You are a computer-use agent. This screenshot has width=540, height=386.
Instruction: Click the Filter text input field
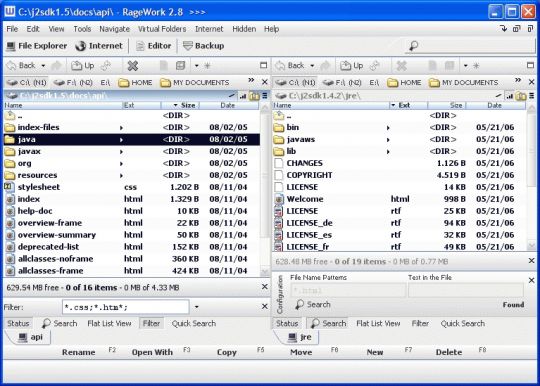126,307
